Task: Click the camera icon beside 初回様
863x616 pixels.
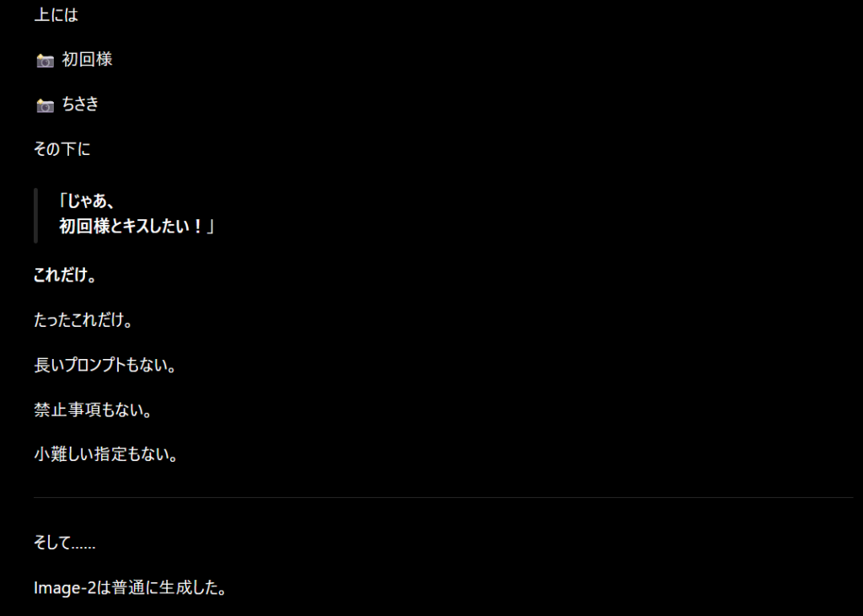Action: (46, 60)
